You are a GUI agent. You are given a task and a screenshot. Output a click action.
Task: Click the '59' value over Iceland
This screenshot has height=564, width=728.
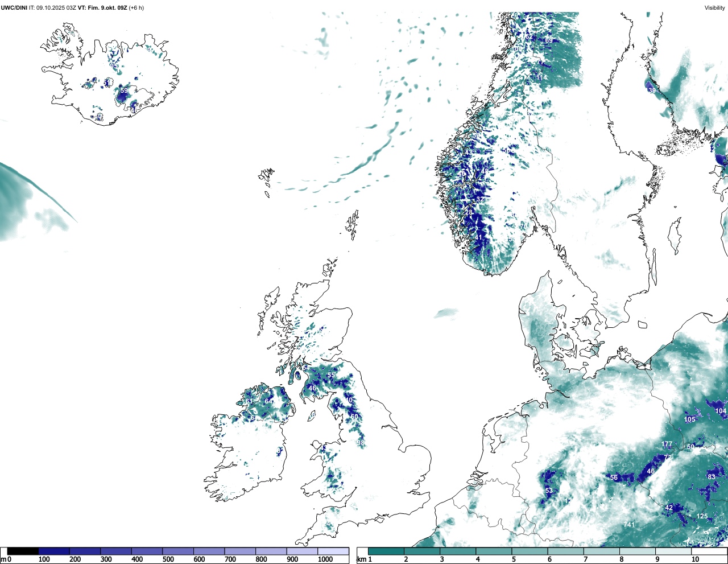pos(124,90)
